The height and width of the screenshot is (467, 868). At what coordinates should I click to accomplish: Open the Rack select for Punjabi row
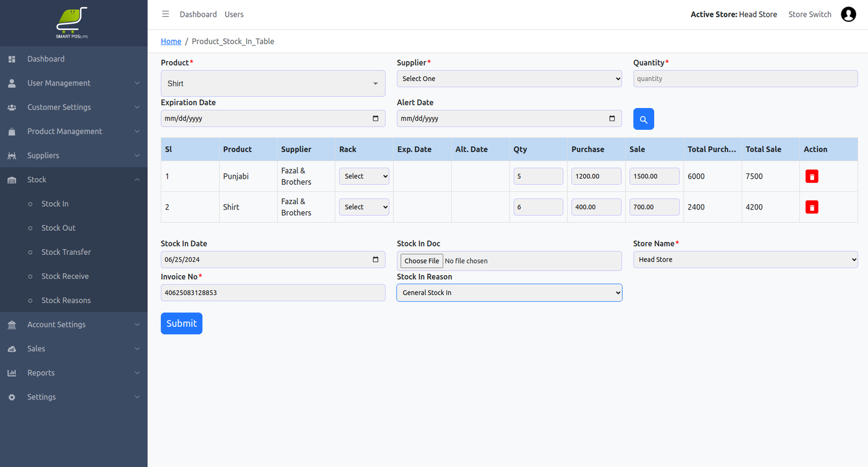coord(364,176)
